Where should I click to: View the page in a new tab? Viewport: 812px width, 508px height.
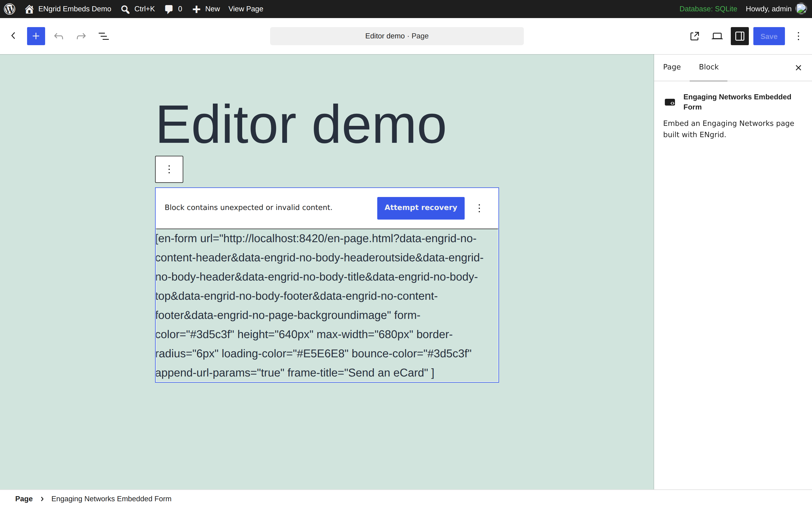tap(694, 36)
